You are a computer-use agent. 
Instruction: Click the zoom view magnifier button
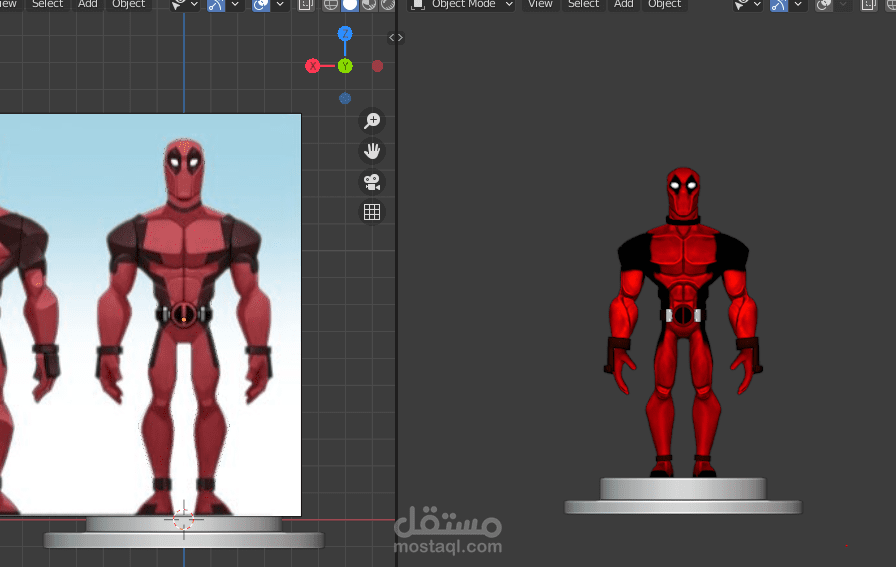pyautogui.click(x=372, y=121)
